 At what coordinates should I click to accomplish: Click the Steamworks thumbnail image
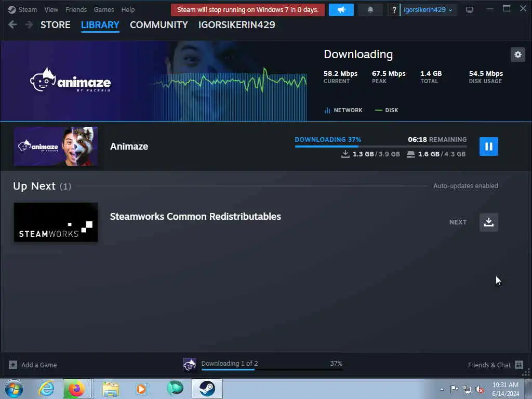(56, 222)
